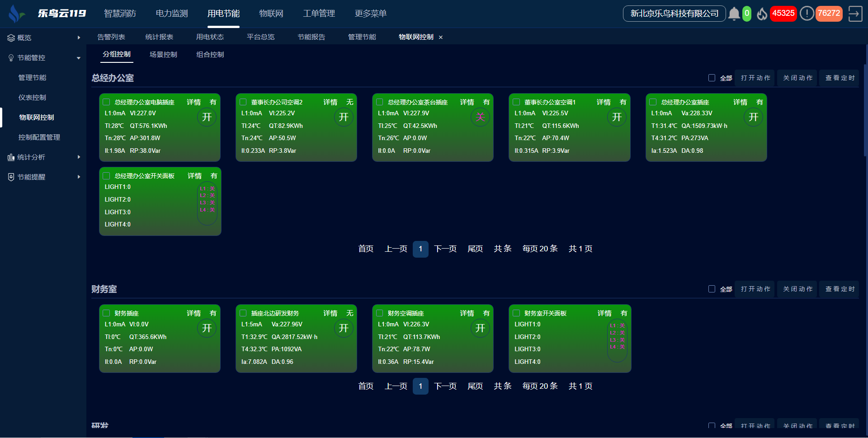The image size is (868, 438).
Task: Expand the 概览 sidebar menu
Action: [79, 38]
